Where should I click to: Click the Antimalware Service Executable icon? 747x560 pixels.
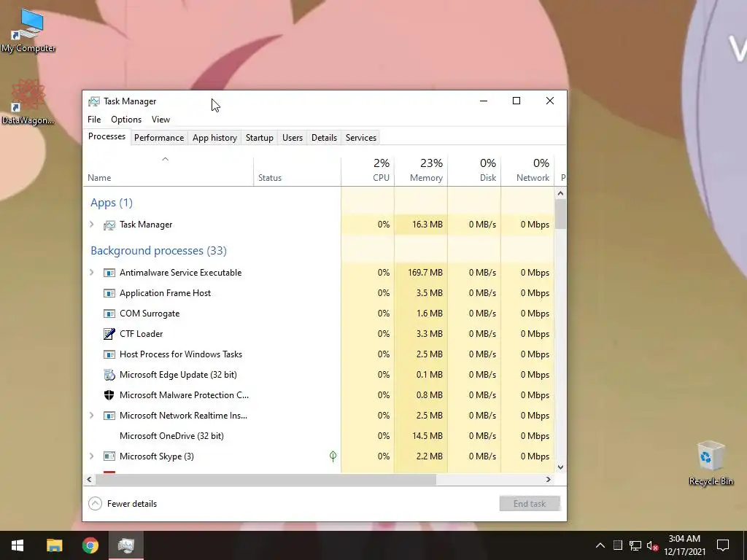tap(109, 273)
